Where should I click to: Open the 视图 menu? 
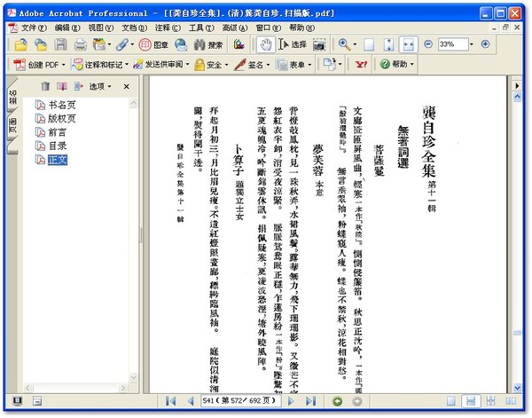click(x=101, y=28)
